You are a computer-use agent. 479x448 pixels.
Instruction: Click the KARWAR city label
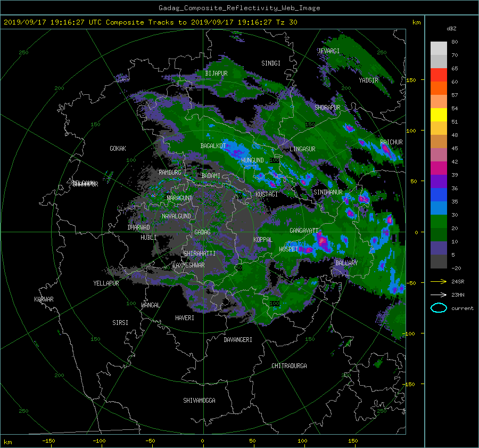44,299
